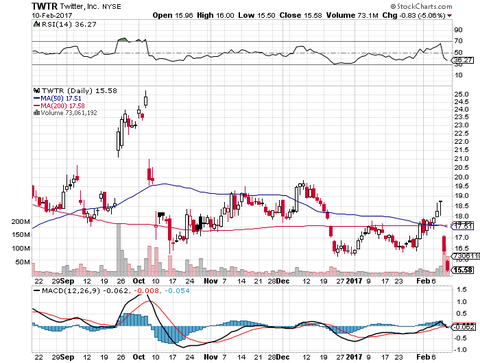Image resolution: width=480 pixels, height=363 pixels.
Task: Click the Chg -0.83 (-5.06%) value
Action: point(414,15)
